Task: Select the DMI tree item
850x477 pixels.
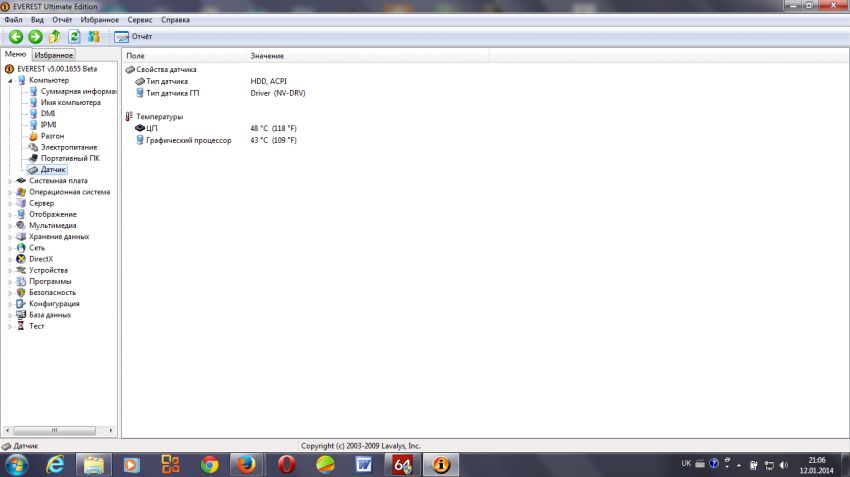Action: tap(48, 113)
